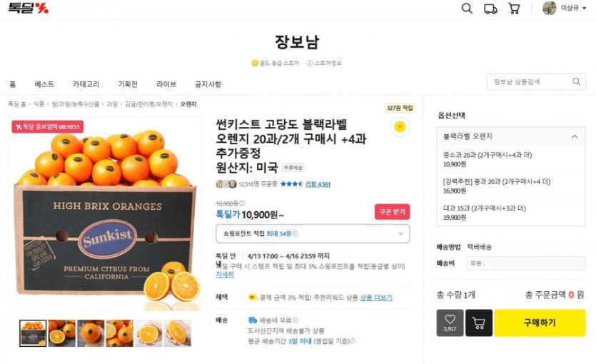Open the 카테고리 store tab
This screenshot has width=596, height=364.
click(x=86, y=84)
